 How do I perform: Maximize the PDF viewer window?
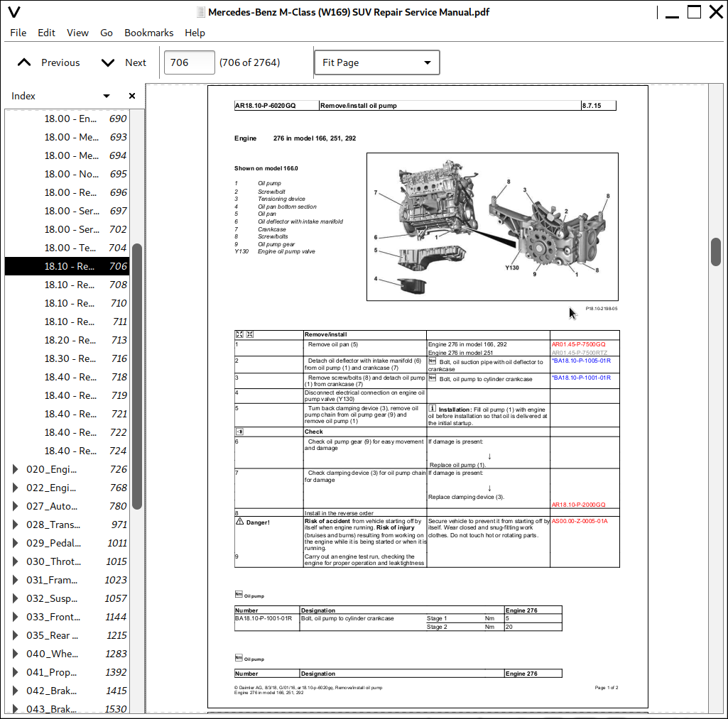click(694, 12)
